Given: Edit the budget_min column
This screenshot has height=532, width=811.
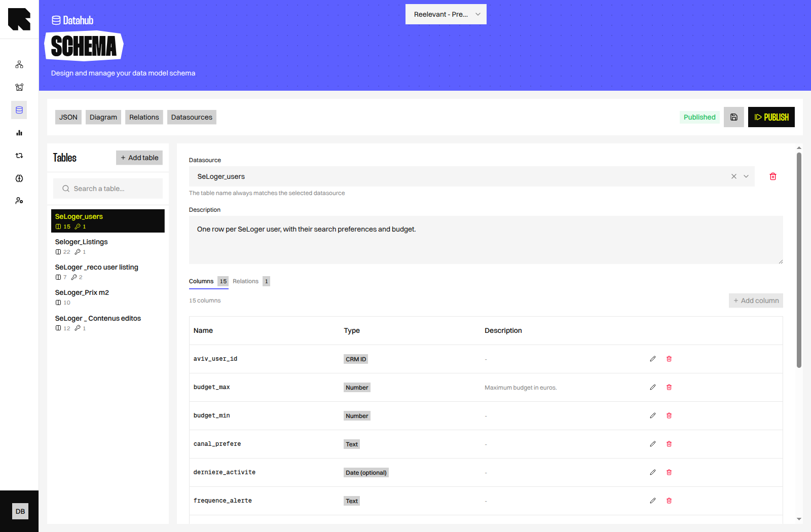Looking at the screenshot, I should [x=653, y=415].
